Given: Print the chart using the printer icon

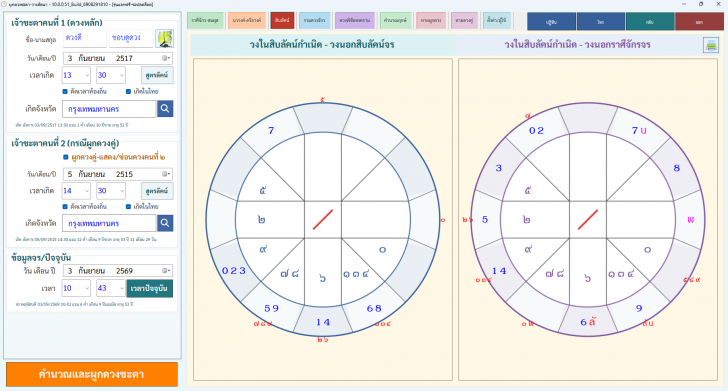Looking at the screenshot, I should (x=711, y=45).
